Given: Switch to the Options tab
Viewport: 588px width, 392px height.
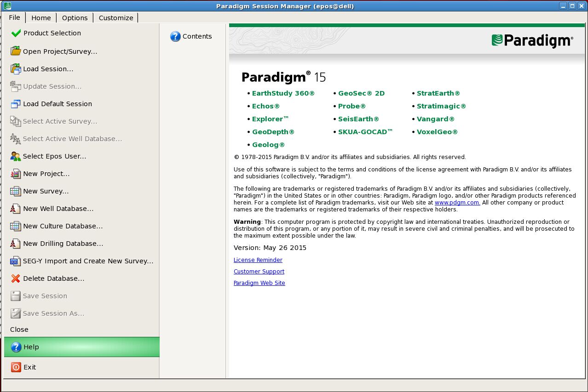Looking at the screenshot, I should coord(75,18).
